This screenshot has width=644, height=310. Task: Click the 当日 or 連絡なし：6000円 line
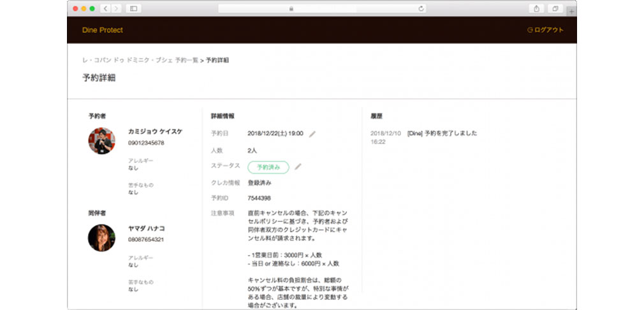294,263
